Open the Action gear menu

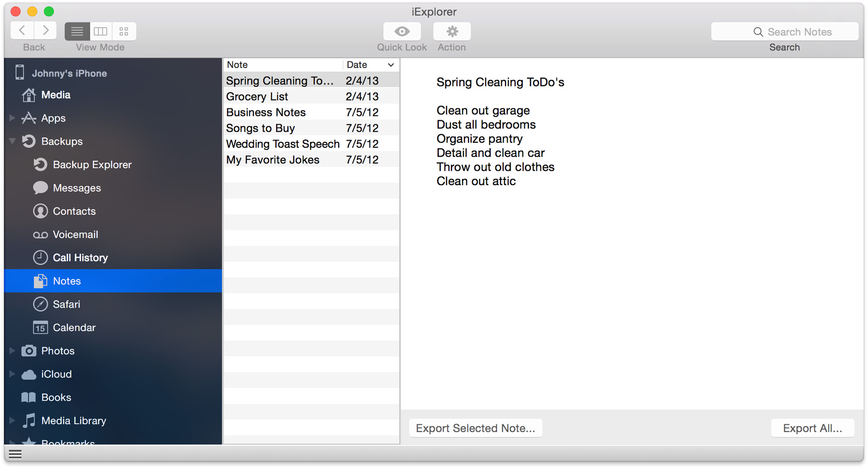pos(452,31)
